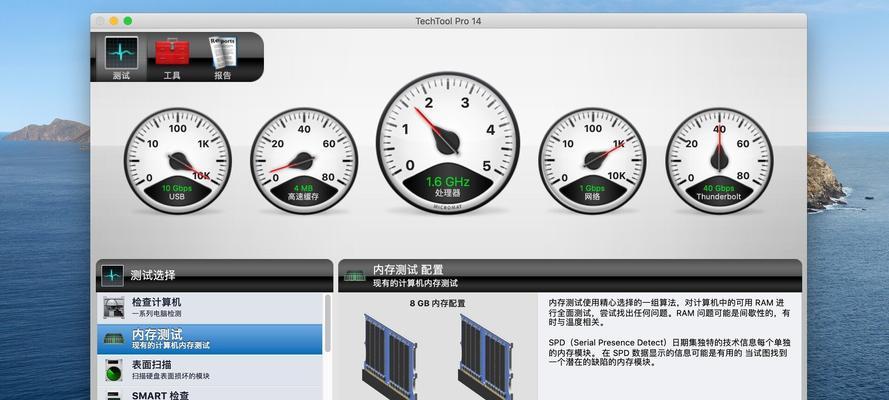Screen dimensions: 889x400
Task: Click the SMART 检查 drive icon
Action: (x=114, y=395)
